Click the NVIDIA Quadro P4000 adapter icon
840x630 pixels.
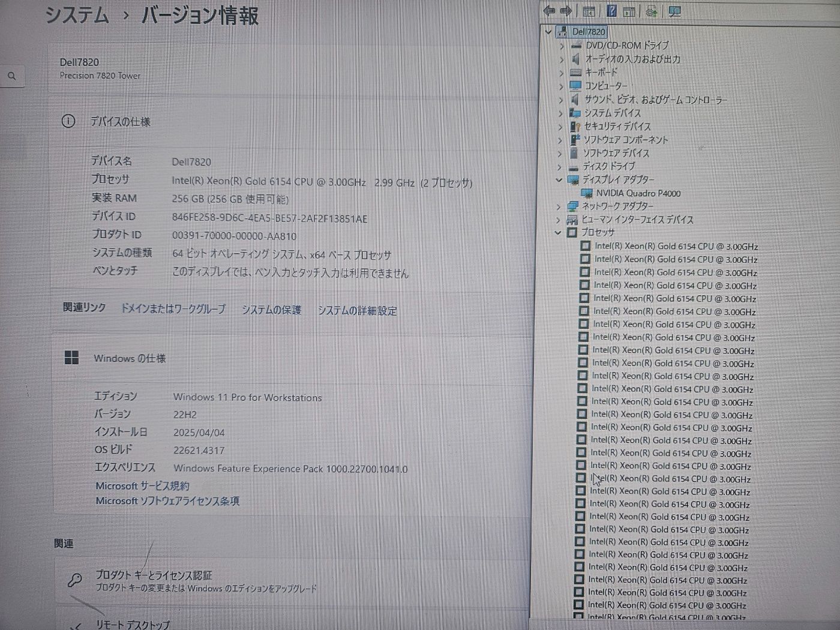[587, 193]
